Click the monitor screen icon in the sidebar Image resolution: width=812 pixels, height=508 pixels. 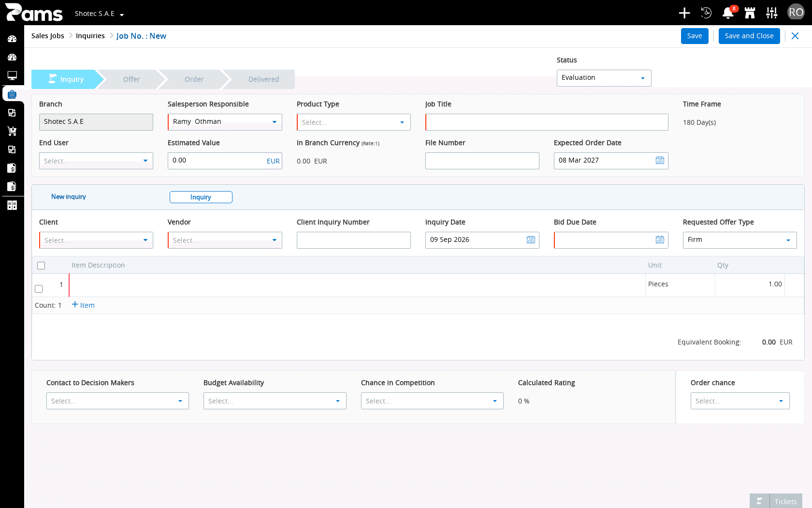point(12,75)
